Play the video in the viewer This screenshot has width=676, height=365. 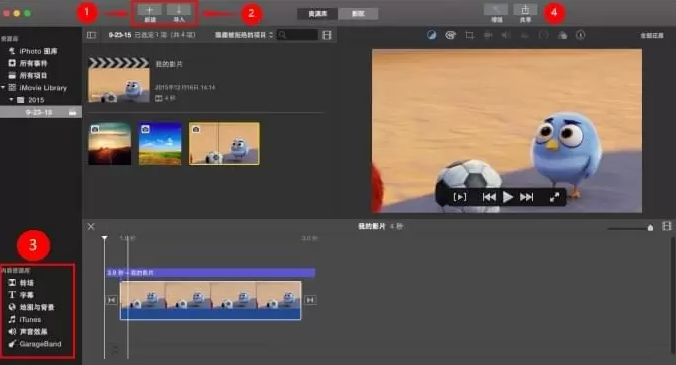[508, 197]
